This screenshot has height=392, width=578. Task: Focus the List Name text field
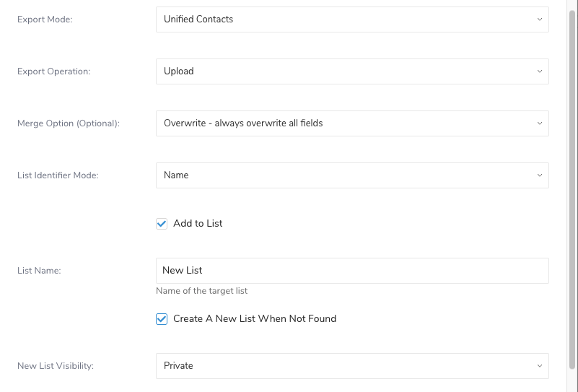point(351,271)
